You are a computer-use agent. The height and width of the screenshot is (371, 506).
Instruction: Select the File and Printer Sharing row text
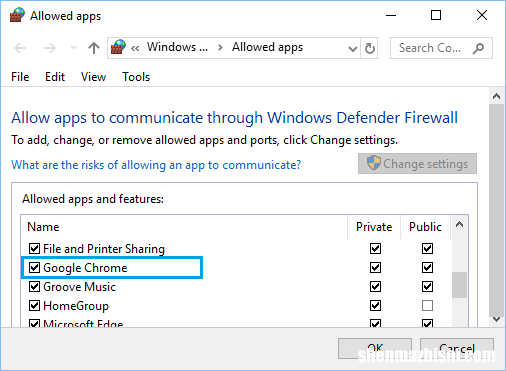coord(104,249)
